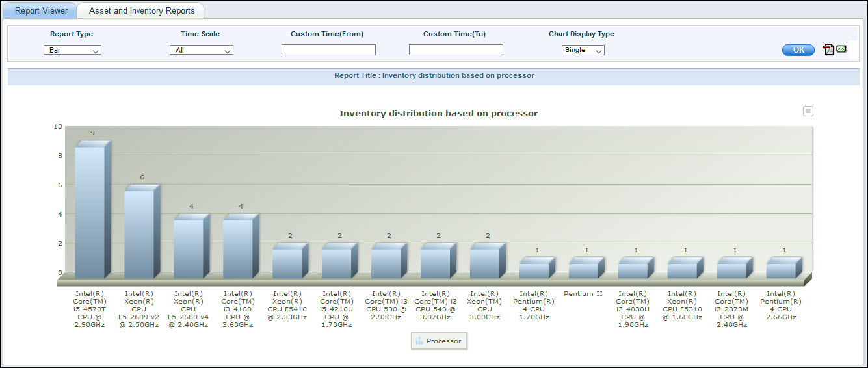Select the Pentium 4 2.66GHz bar
Screen dimensions: 868x368
(x=782, y=270)
